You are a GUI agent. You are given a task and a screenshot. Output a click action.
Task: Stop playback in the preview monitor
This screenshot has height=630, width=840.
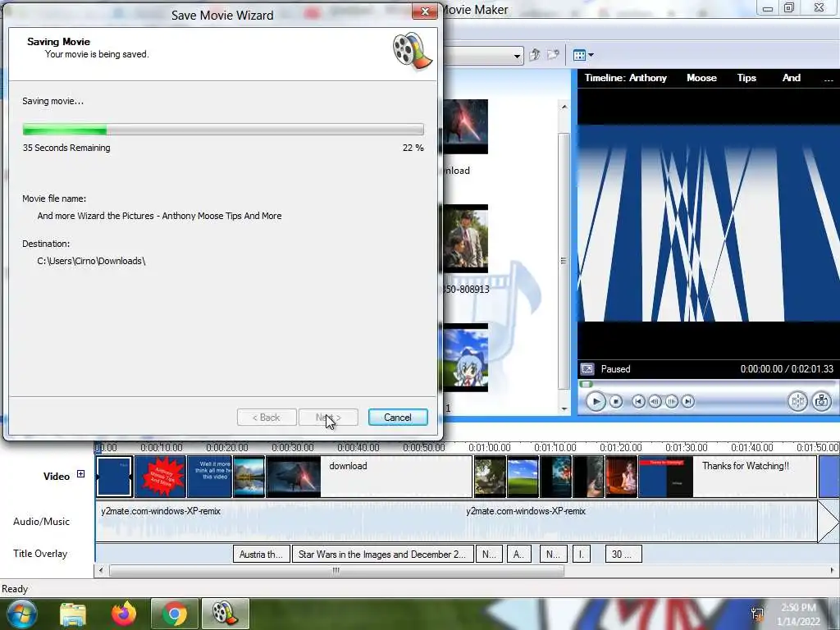[616, 401]
